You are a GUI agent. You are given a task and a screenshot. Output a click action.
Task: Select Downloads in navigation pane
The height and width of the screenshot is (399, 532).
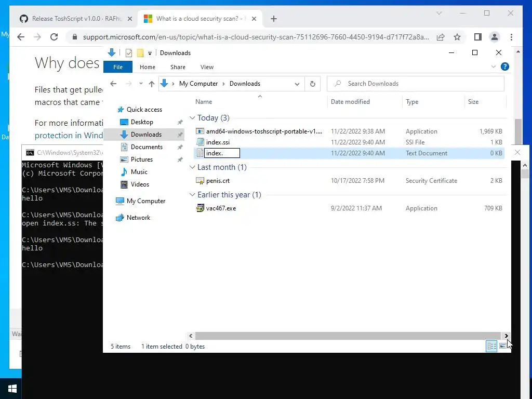[144, 135]
